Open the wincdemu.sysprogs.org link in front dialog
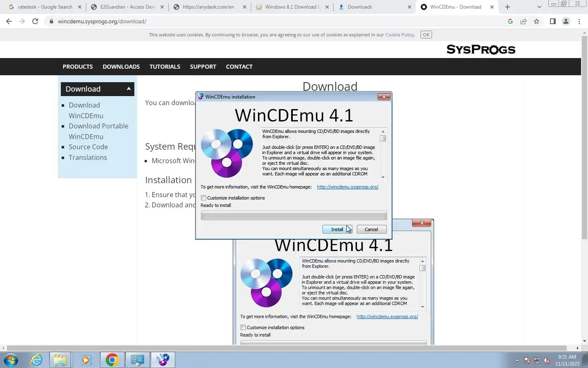The width and height of the screenshot is (588, 368). (347, 187)
